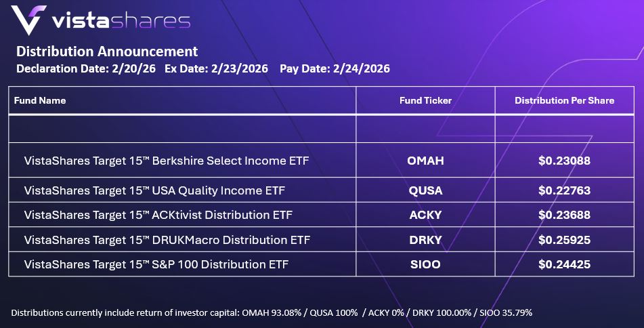Screen dimensions: 644x328
Task: Click the QUSA ticker cell
Action: (x=425, y=190)
